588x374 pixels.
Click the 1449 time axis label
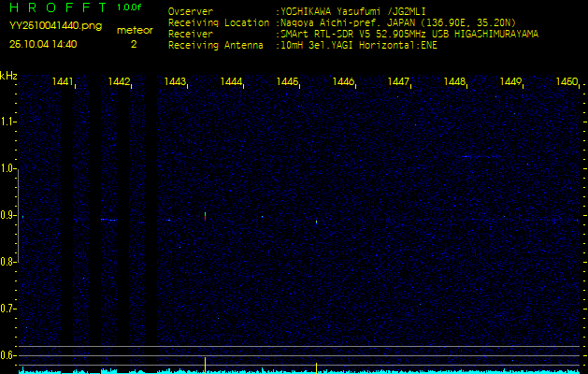[510, 81]
